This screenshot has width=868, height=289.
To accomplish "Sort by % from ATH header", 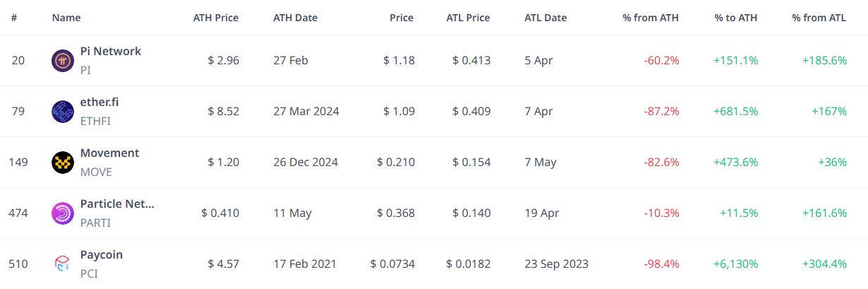I will (651, 18).
